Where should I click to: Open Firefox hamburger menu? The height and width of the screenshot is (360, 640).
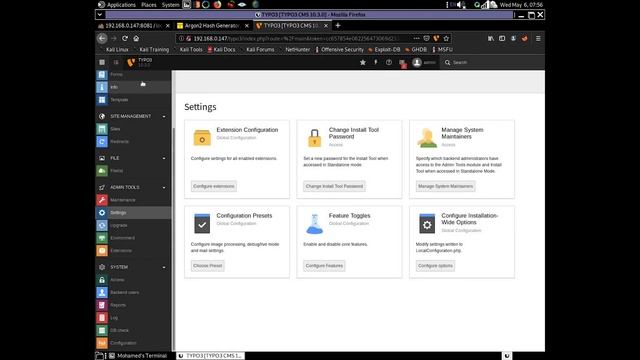click(x=538, y=38)
